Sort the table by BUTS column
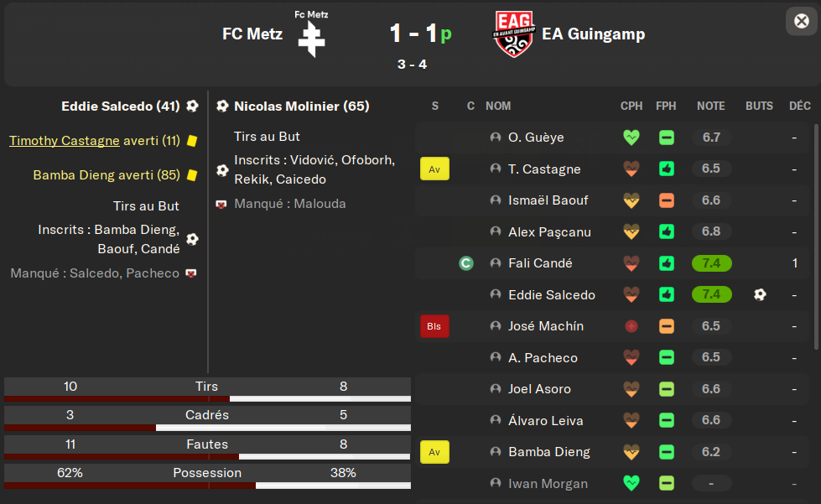Viewport: 821px width, 504px height. tap(759, 107)
